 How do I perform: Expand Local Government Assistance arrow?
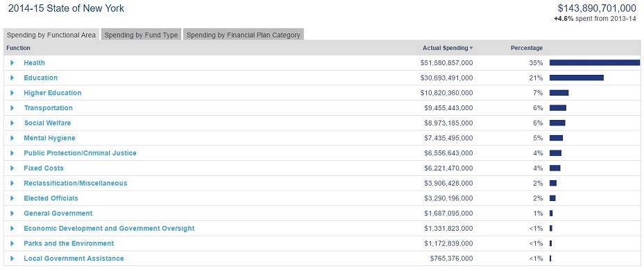click(x=12, y=259)
